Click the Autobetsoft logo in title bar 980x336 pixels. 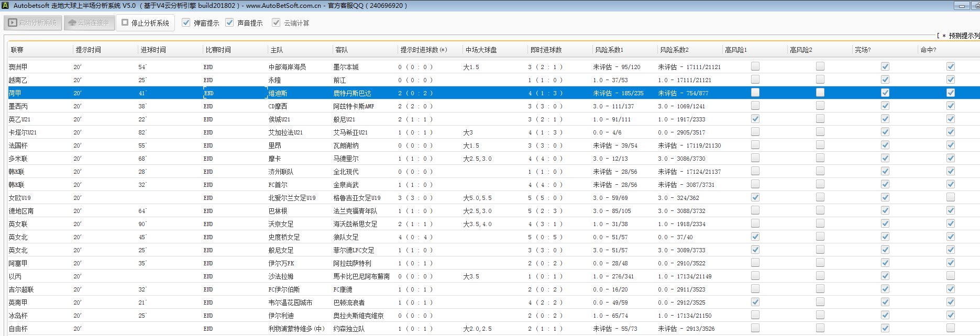point(5,6)
